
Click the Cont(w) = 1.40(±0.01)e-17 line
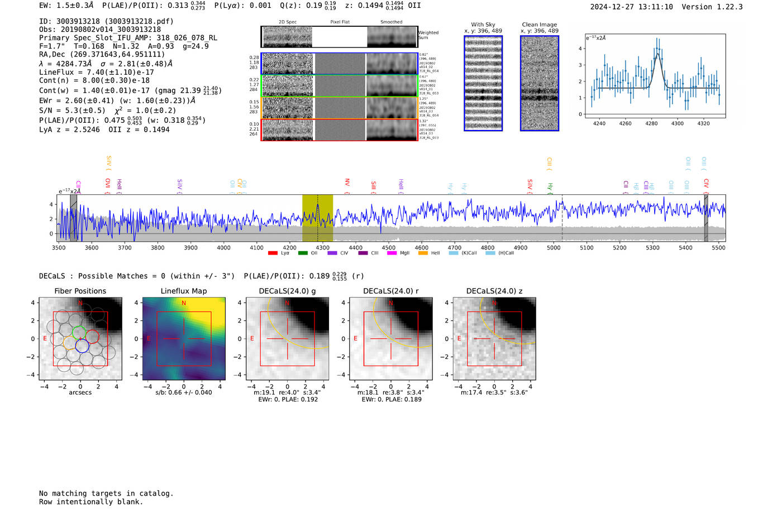[x=130, y=90]
